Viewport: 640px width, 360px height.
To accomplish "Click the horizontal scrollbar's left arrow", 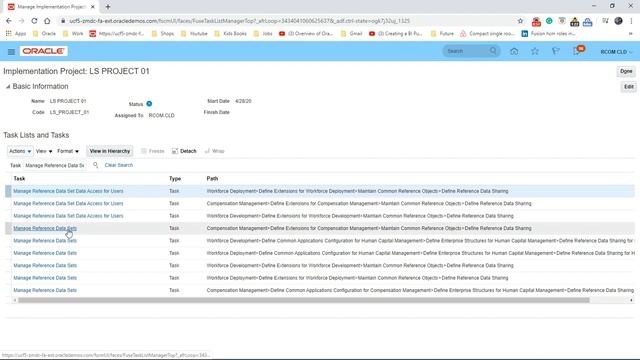I will pyautogui.click(x=15, y=300).
